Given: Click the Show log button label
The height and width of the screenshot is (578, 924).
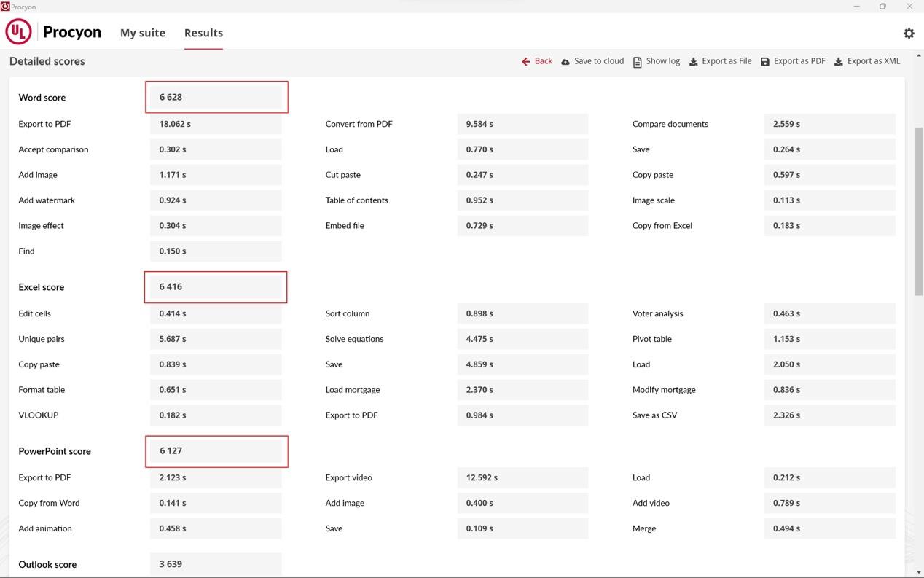Looking at the screenshot, I should pos(663,61).
